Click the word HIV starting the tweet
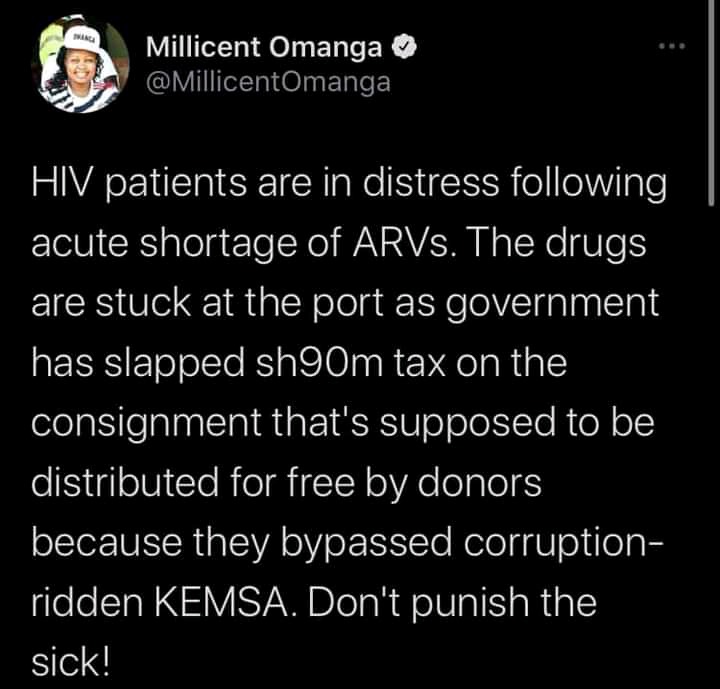The image size is (720, 689). click(65, 183)
